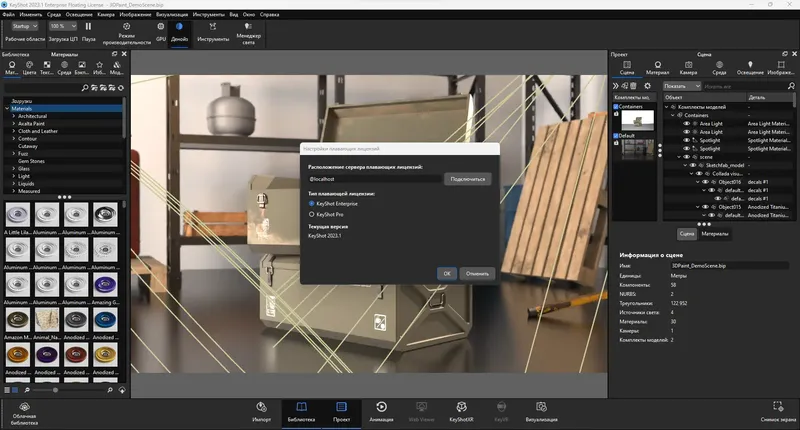Viewport: 800px width, 430px height.
Task: Switch to the Камера tab in Project panel
Action: pos(687,68)
